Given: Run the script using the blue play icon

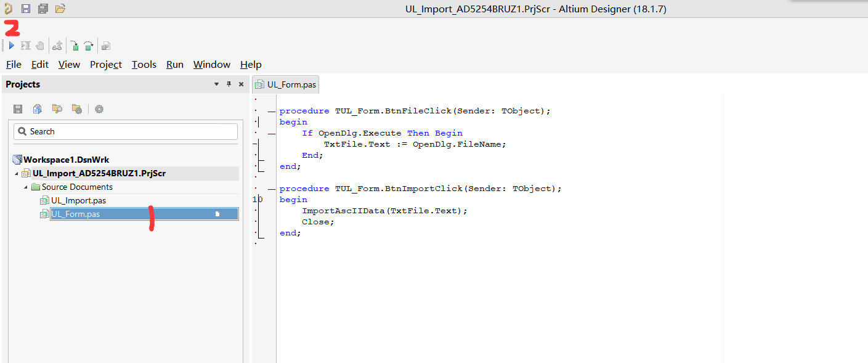Looking at the screenshot, I should 11,45.
